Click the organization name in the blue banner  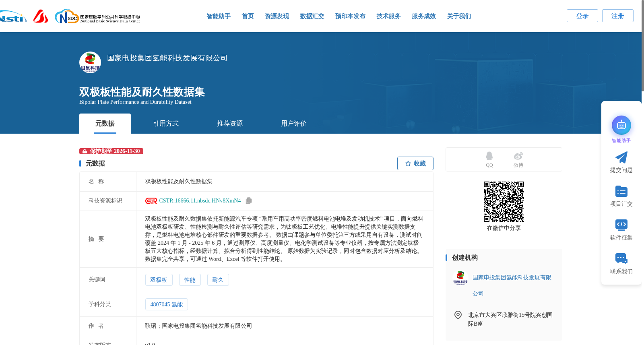[x=167, y=58]
